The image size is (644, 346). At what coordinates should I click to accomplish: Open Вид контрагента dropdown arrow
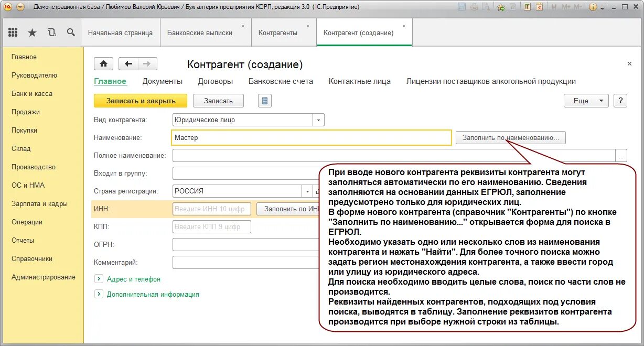[319, 120]
